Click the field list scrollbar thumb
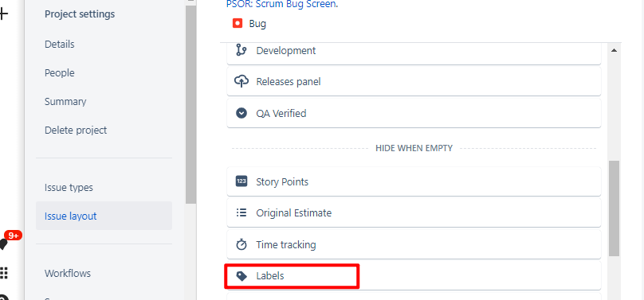Image resolution: width=644 pixels, height=300 pixels. (x=614, y=208)
